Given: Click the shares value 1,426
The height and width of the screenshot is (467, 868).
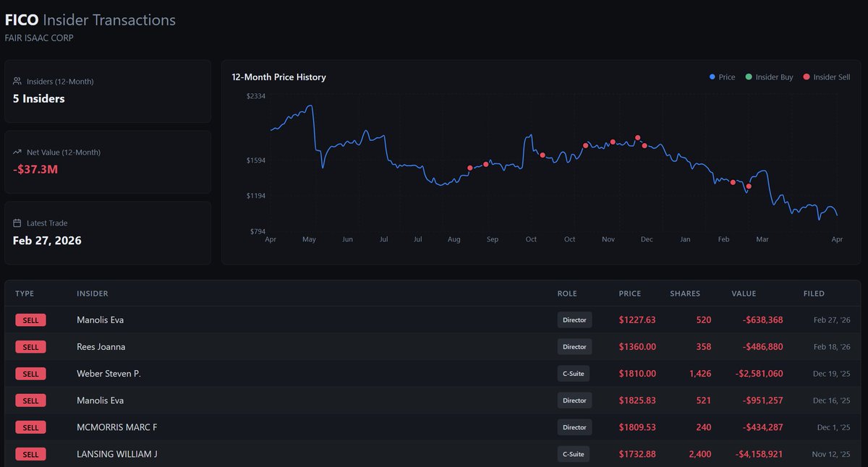Looking at the screenshot, I should coord(699,374).
